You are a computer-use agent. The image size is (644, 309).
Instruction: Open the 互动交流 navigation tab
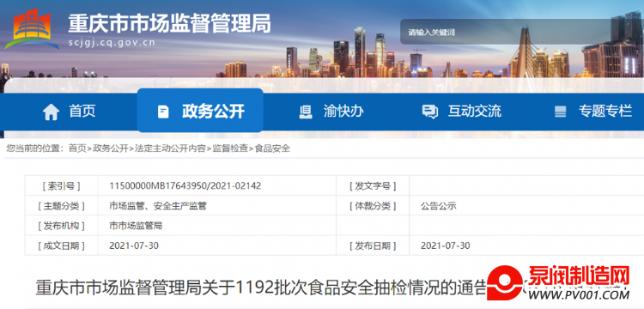click(x=462, y=112)
